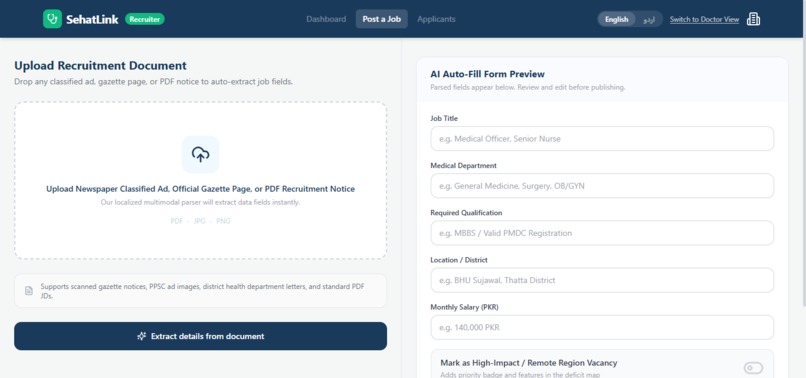Click the 'PNG' format label

click(223, 221)
